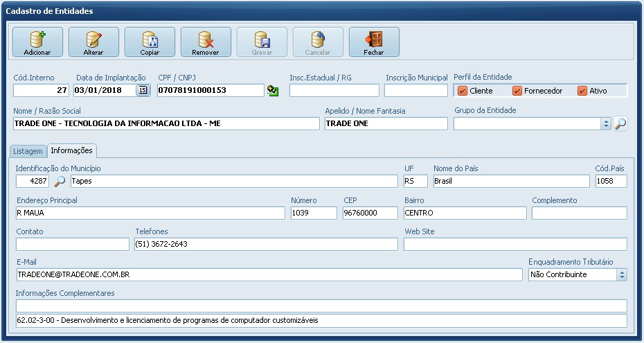
Task: Click the Adicionar toolbar button
Action: point(37,42)
